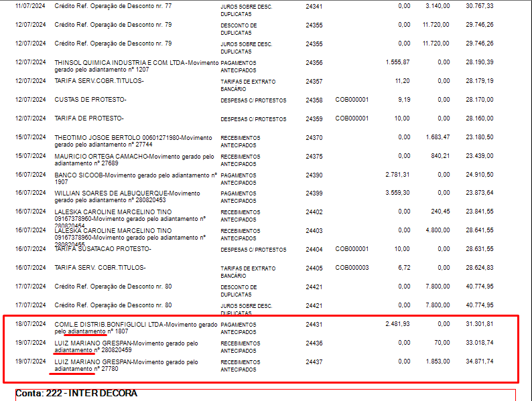Click the Conta: 222 - INTER DECORA heading
The height and width of the screenshot is (401, 532).
click(x=76, y=393)
